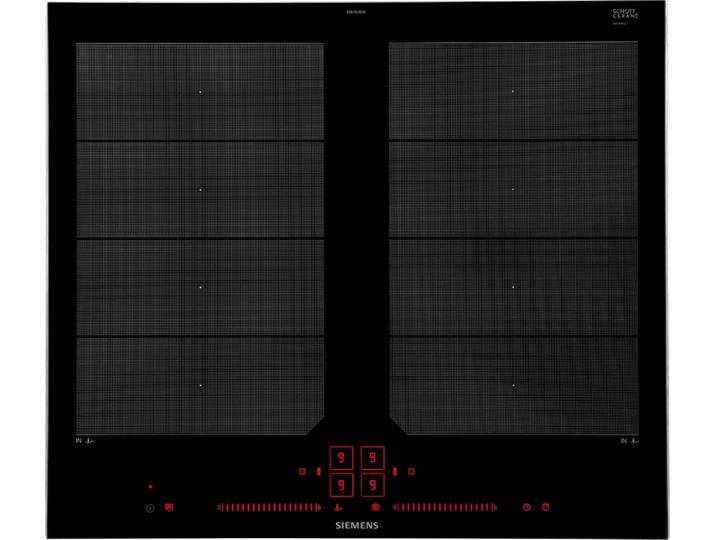Tap the rightmost circular stopwatch icon
716x540 pixels.
click(545, 507)
